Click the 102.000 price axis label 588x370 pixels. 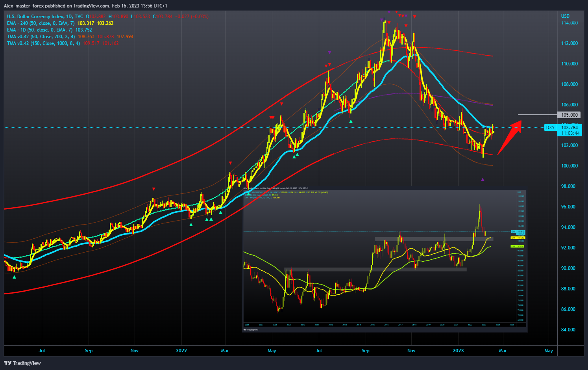click(x=570, y=145)
